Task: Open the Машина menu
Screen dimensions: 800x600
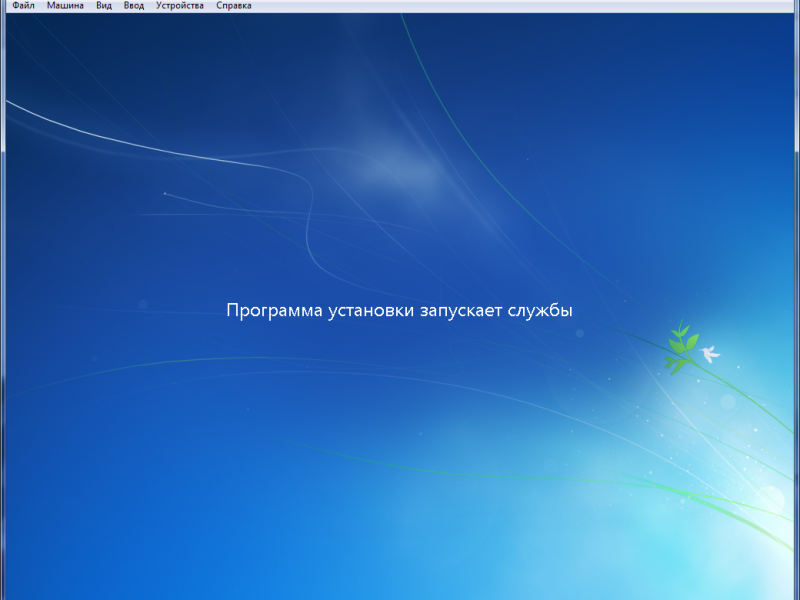Action: click(65, 6)
